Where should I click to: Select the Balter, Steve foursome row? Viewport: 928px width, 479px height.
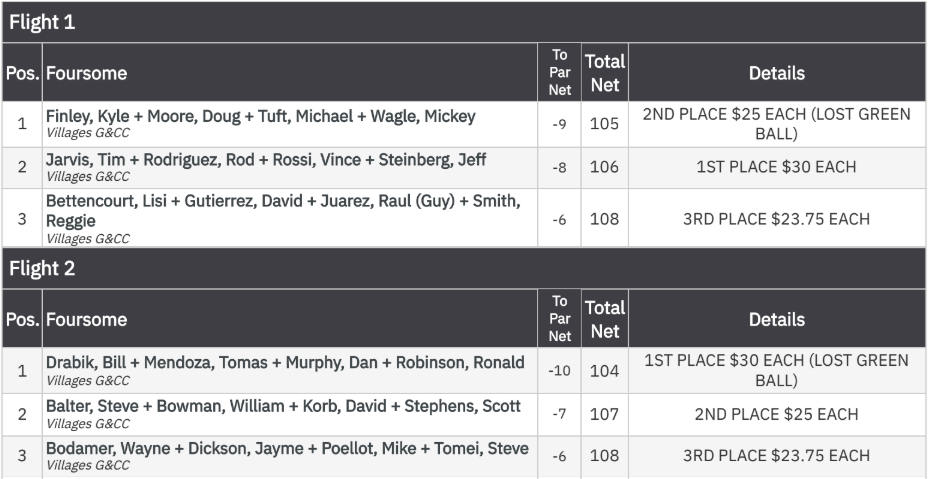tap(464, 414)
